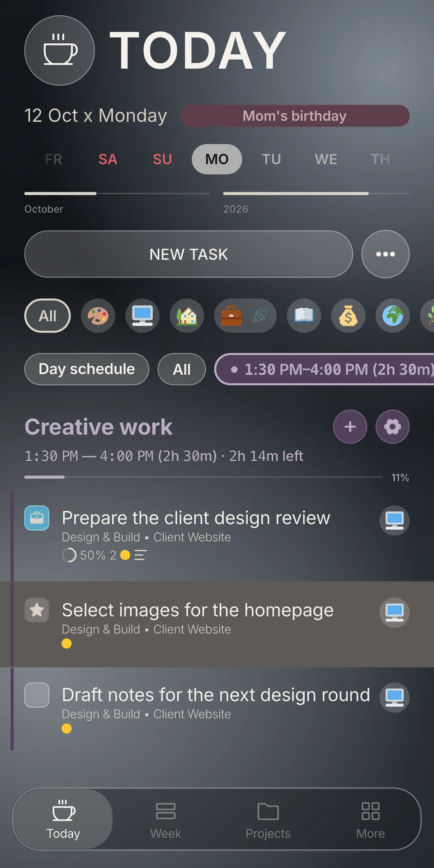Click yellow priority dot on Draft notes task
The image size is (434, 868).
[66, 728]
